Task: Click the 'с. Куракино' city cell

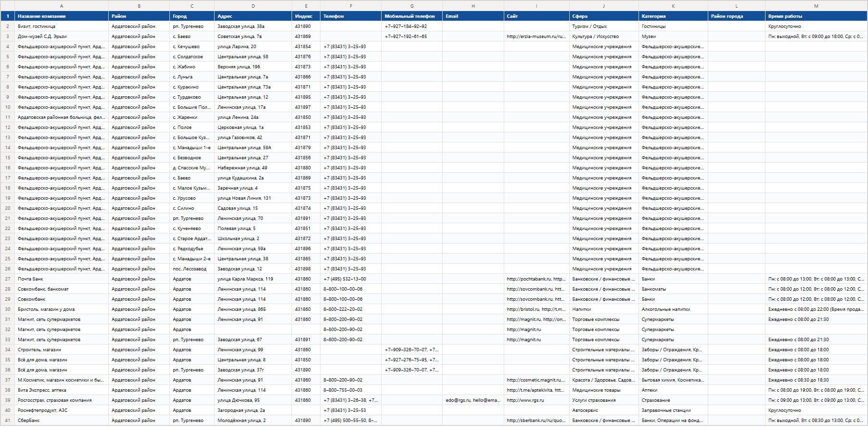Action: click(192, 87)
